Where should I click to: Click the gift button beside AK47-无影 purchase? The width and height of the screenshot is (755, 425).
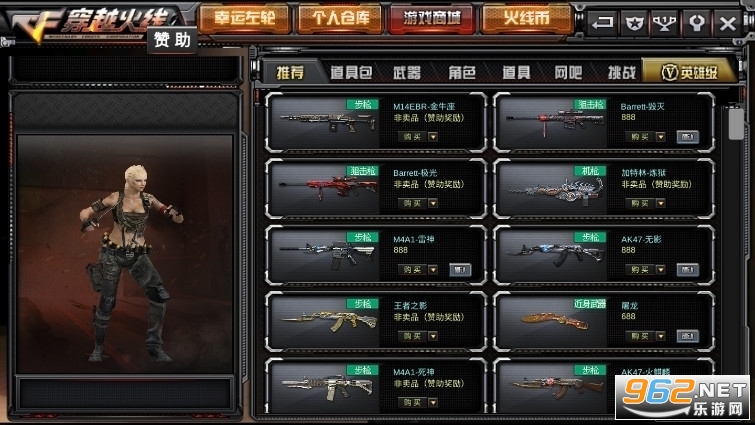point(688,270)
